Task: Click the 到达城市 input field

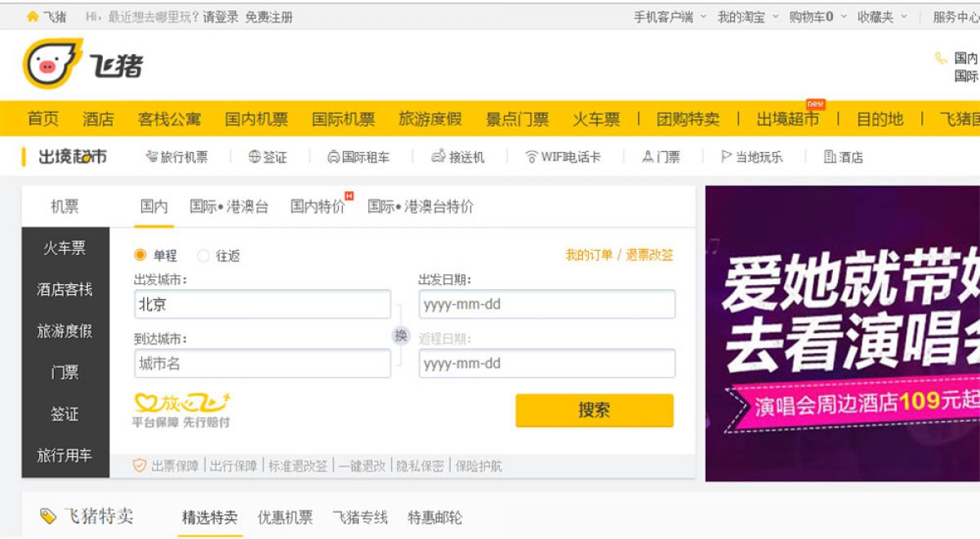Action: coord(262,363)
